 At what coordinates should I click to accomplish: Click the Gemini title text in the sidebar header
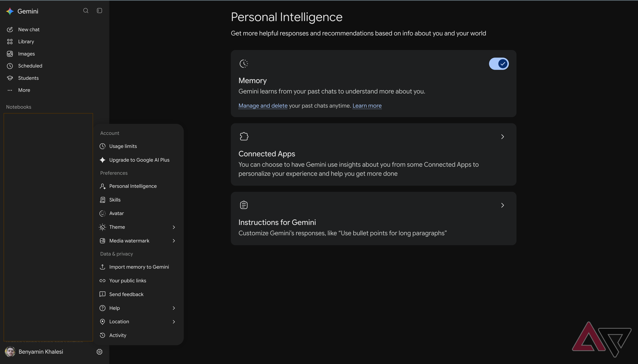pyautogui.click(x=28, y=11)
